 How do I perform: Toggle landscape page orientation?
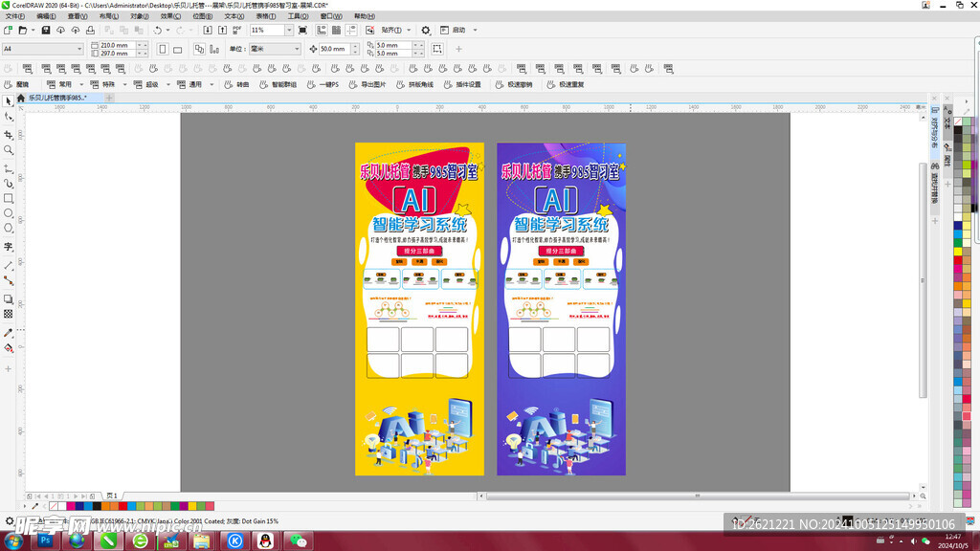click(x=177, y=49)
